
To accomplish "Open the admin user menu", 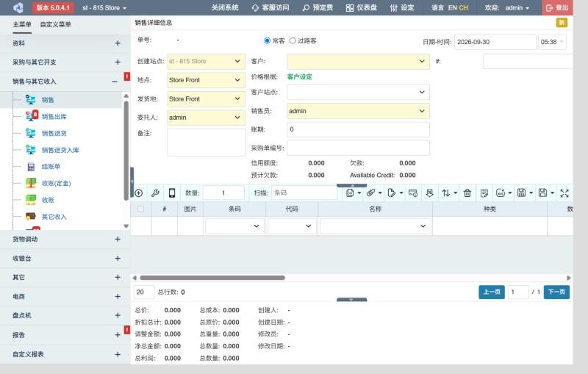I will 517,7.
